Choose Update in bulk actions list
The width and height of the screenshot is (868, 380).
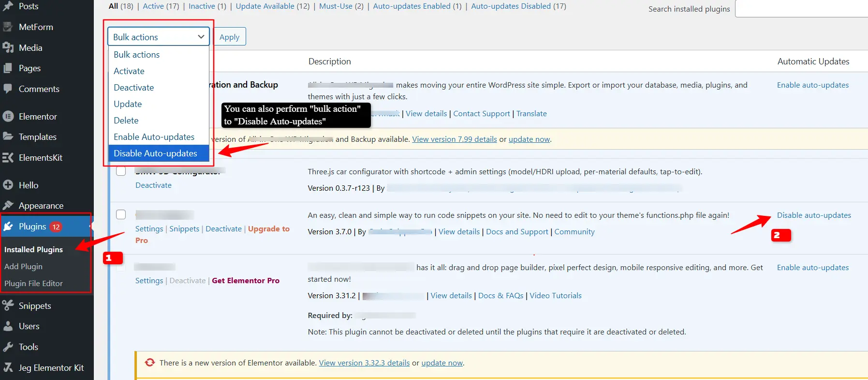(159, 104)
